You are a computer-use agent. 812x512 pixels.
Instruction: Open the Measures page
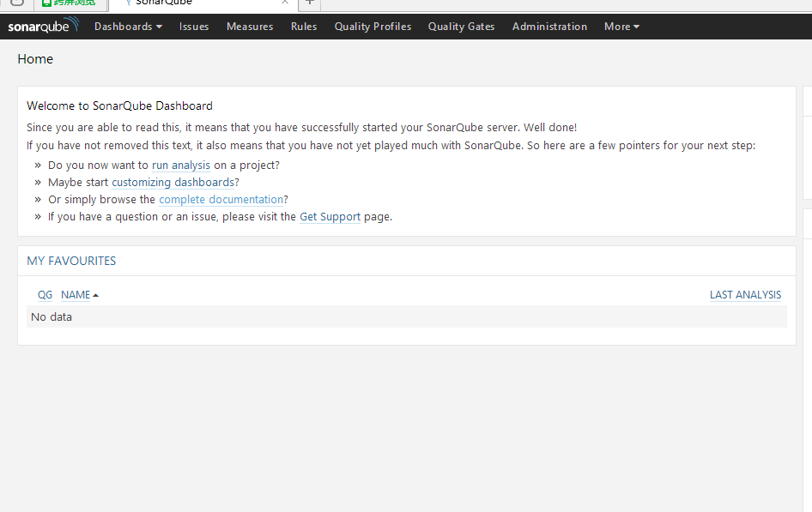[x=250, y=27]
